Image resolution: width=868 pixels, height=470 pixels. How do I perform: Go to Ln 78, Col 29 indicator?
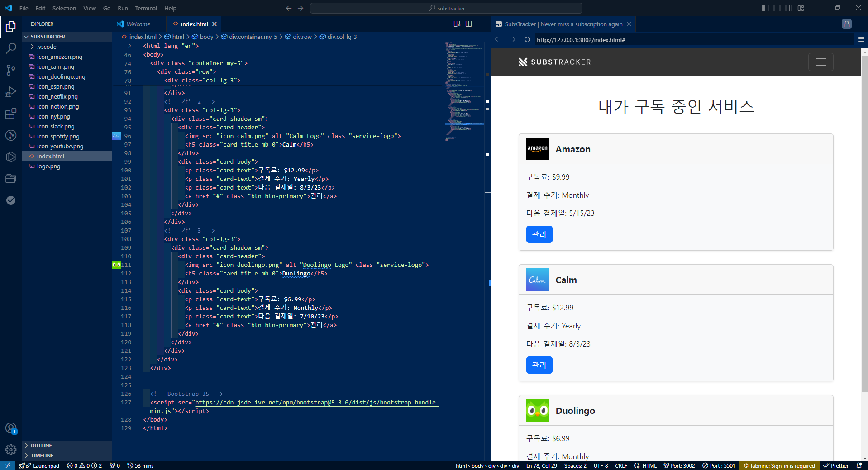(542, 465)
